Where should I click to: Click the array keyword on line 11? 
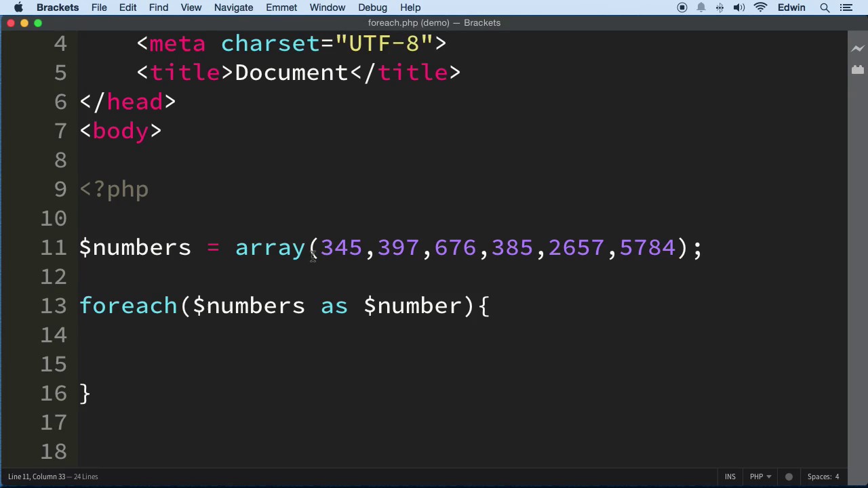click(x=271, y=249)
